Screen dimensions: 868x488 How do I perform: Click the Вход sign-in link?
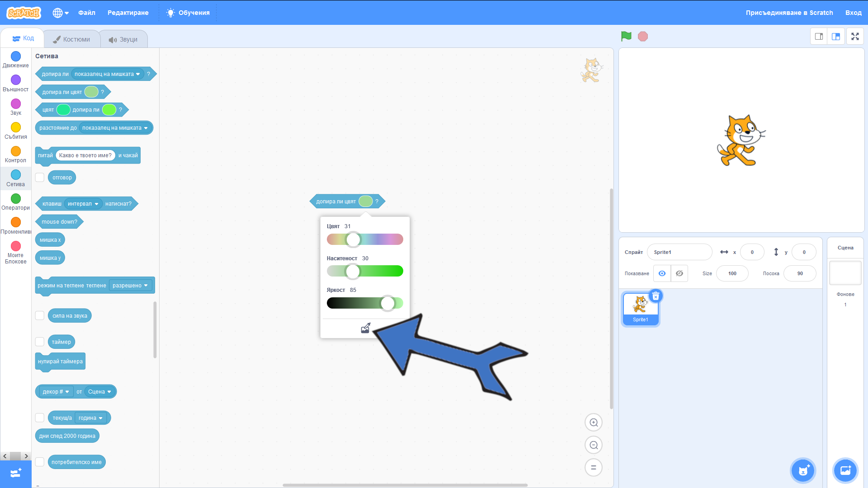click(x=853, y=13)
